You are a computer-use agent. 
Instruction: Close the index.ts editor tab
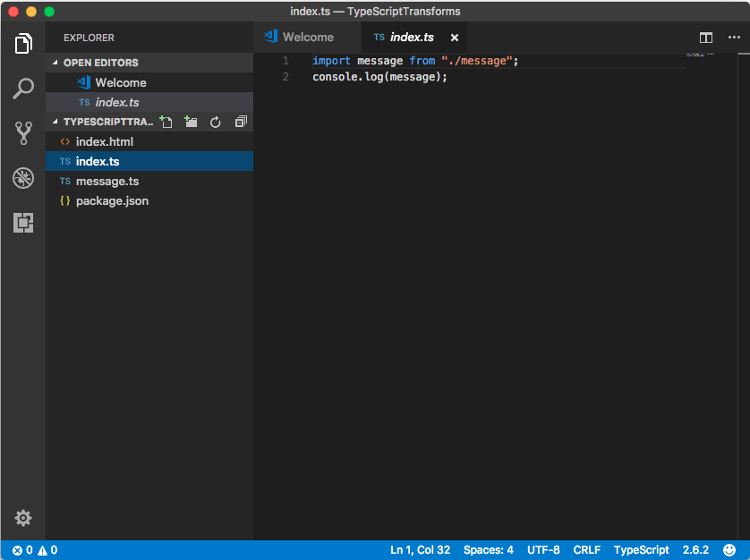[455, 38]
